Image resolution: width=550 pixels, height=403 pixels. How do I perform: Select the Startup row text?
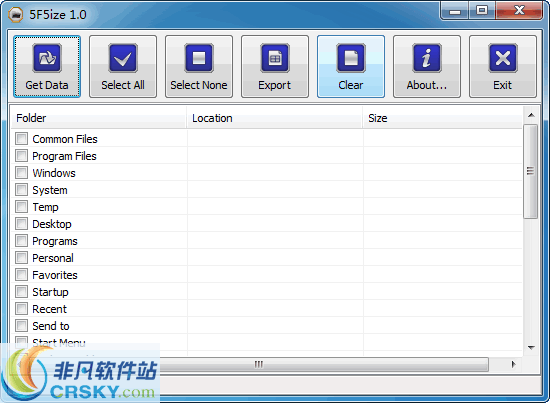(51, 293)
